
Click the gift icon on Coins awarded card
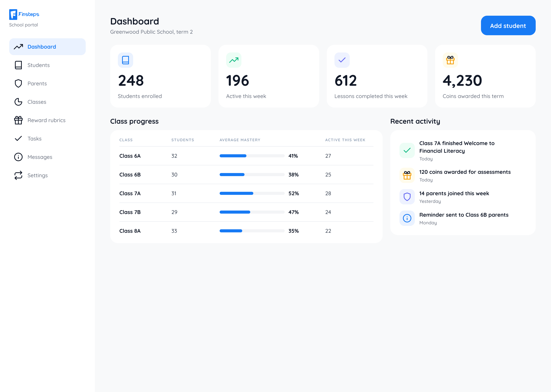coord(450,60)
